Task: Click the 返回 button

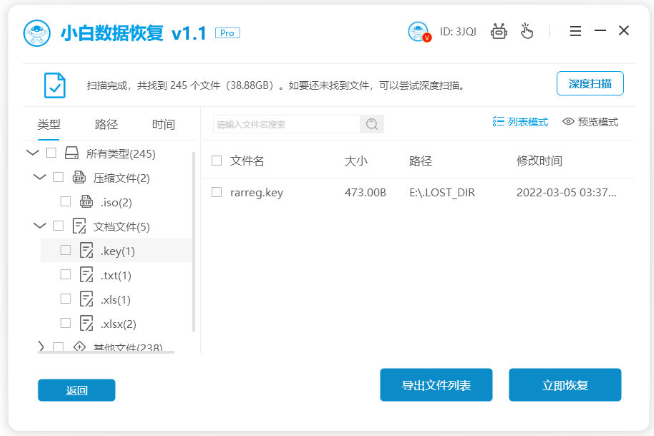Action: point(76,390)
